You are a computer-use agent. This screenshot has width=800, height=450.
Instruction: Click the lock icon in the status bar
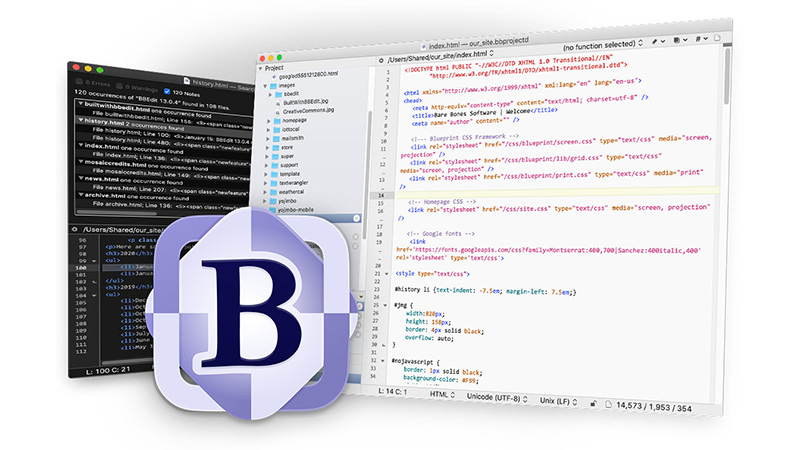tap(593, 404)
